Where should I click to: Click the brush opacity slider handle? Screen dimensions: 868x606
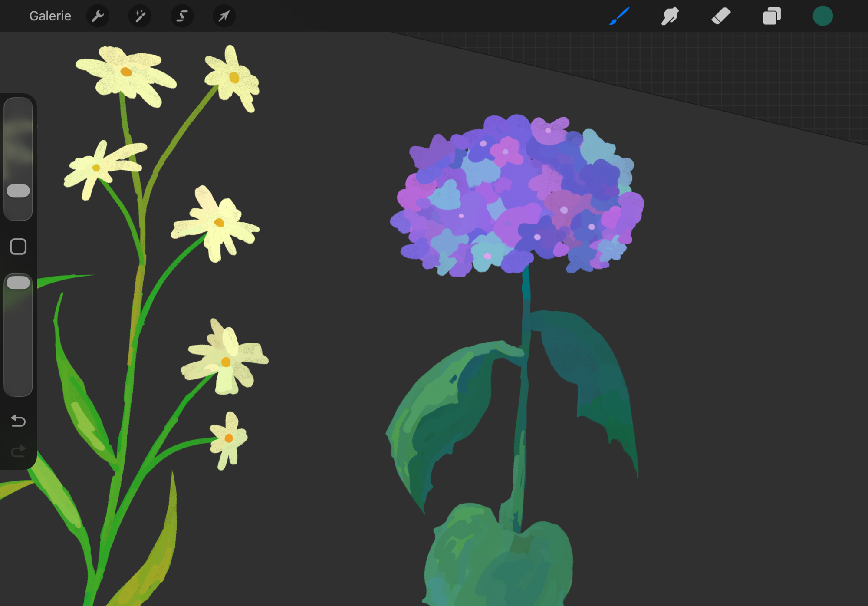click(18, 283)
